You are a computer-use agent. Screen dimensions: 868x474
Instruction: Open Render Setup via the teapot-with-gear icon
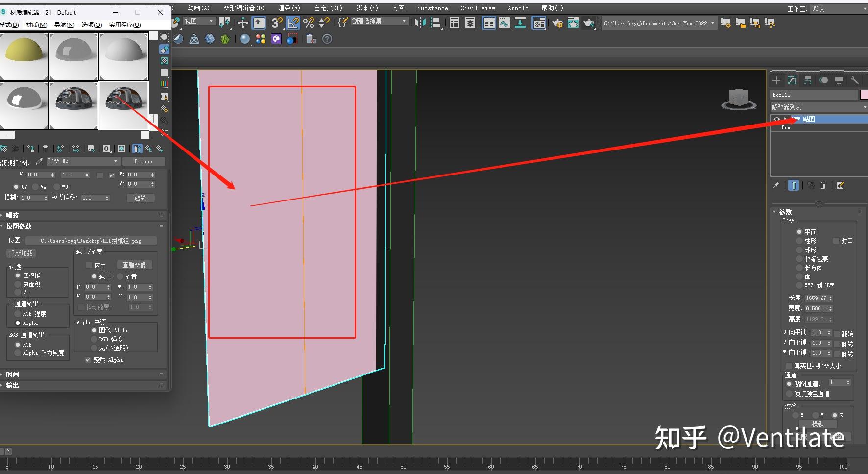[557, 23]
